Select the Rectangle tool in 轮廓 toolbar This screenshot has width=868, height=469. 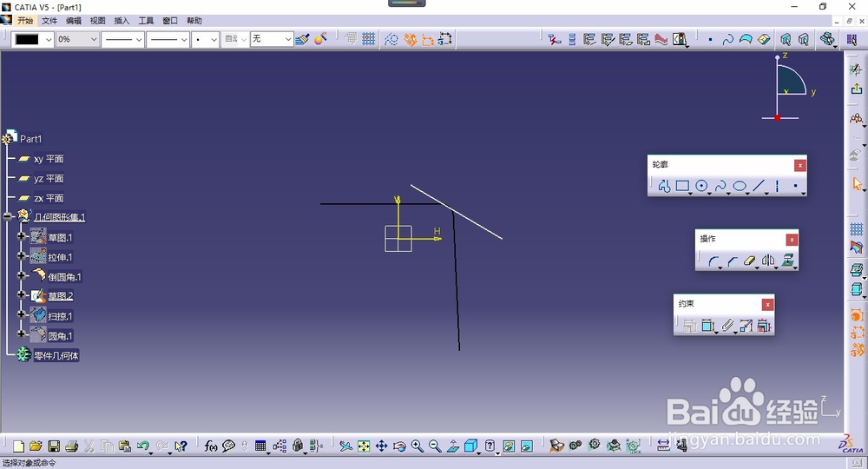pos(682,186)
